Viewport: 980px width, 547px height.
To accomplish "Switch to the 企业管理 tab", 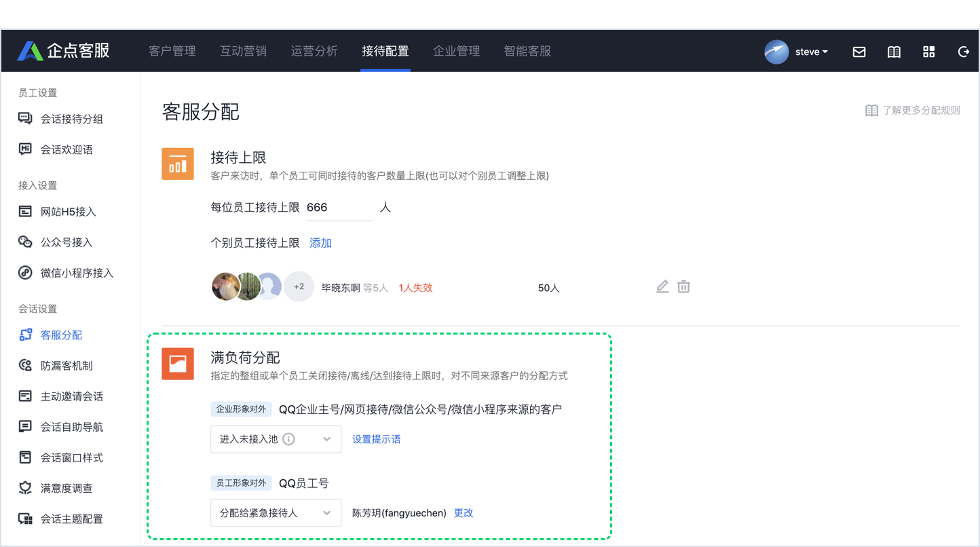I will click(x=456, y=51).
